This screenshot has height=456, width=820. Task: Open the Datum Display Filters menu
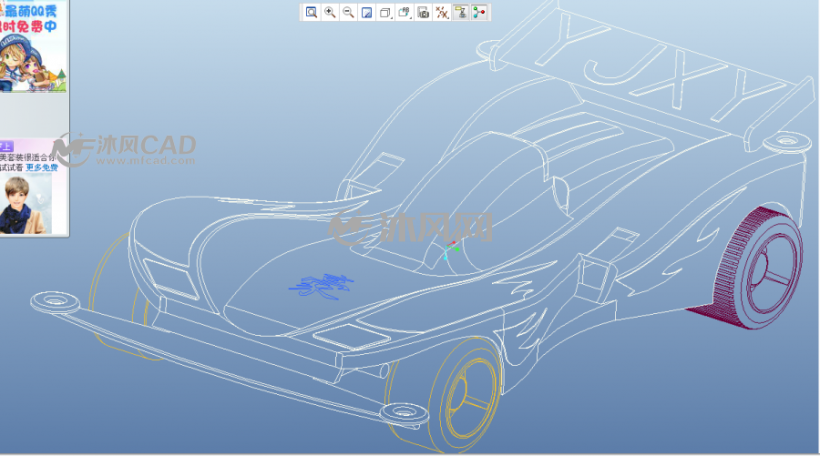442,13
